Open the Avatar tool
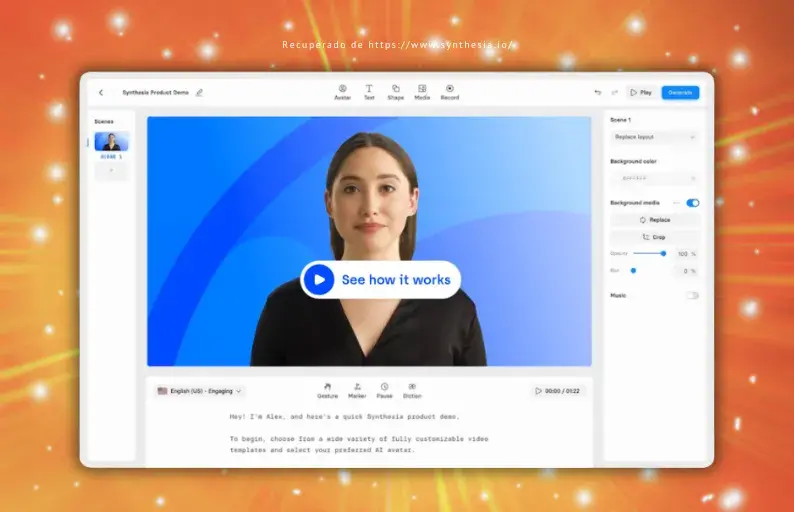 [342, 92]
